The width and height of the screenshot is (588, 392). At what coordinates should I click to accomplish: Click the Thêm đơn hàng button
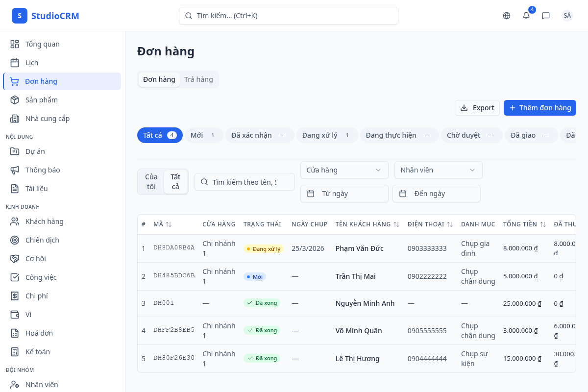(539, 107)
